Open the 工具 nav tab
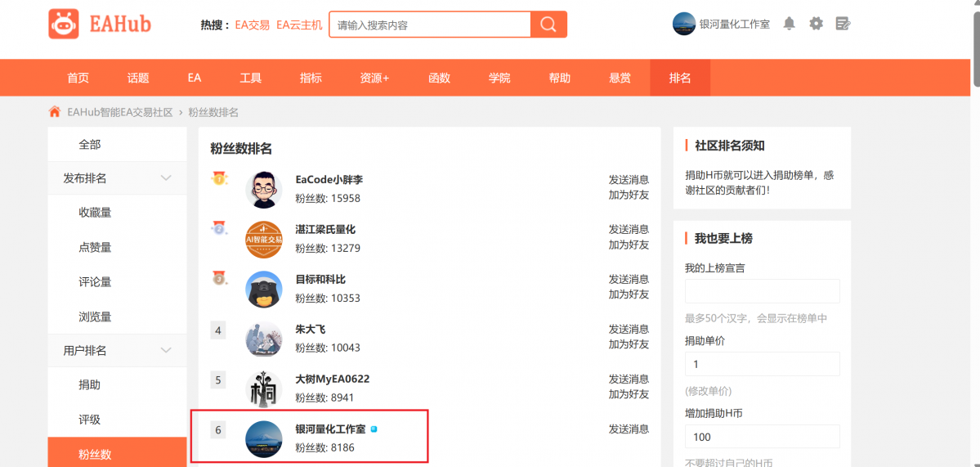 click(x=251, y=79)
